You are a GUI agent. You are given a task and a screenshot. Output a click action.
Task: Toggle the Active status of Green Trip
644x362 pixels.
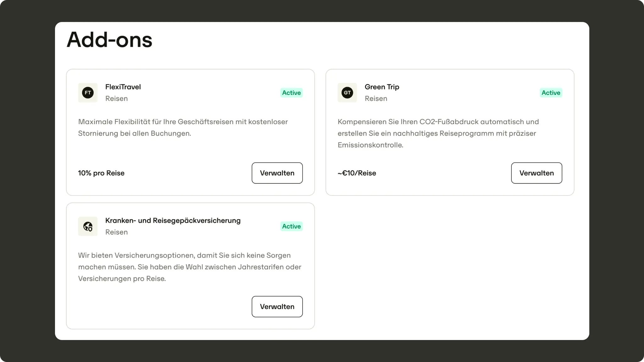551,93
